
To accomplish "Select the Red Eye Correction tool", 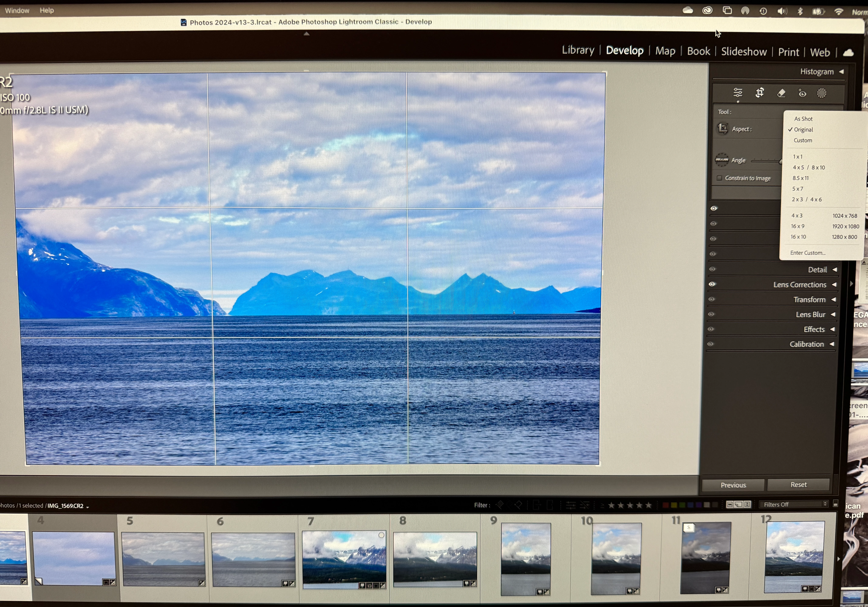I will click(x=802, y=93).
